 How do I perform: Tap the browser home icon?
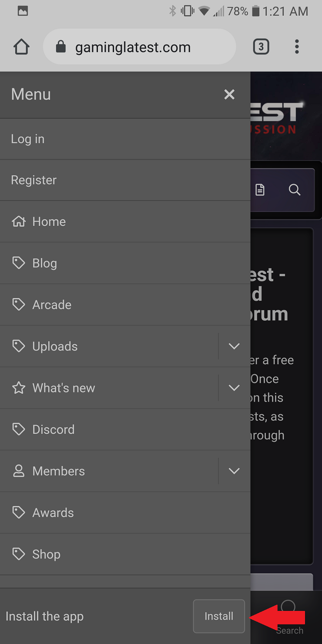(21, 47)
